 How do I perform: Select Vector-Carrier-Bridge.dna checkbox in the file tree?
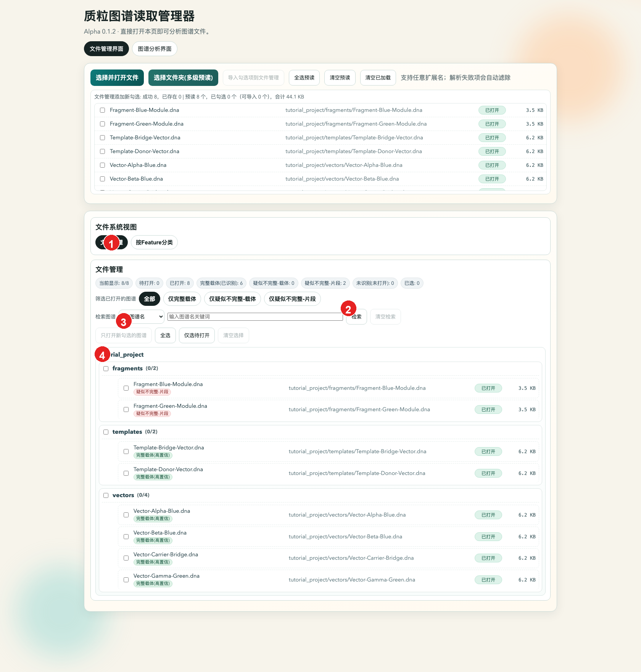click(126, 558)
